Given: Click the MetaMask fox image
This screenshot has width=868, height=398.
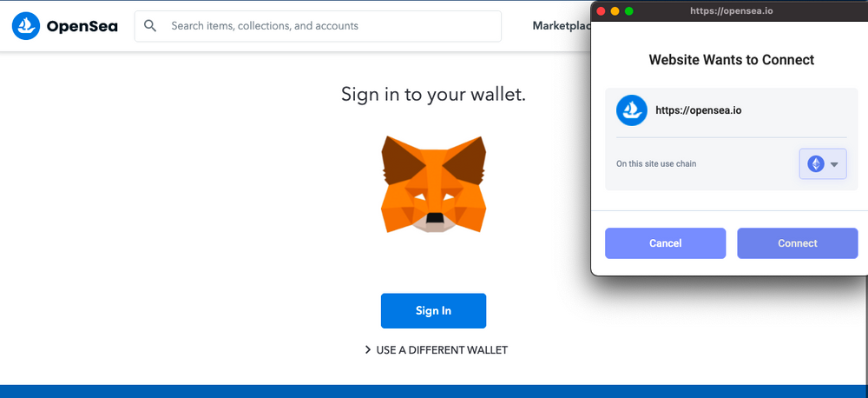Looking at the screenshot, I should tap(433, 184).
